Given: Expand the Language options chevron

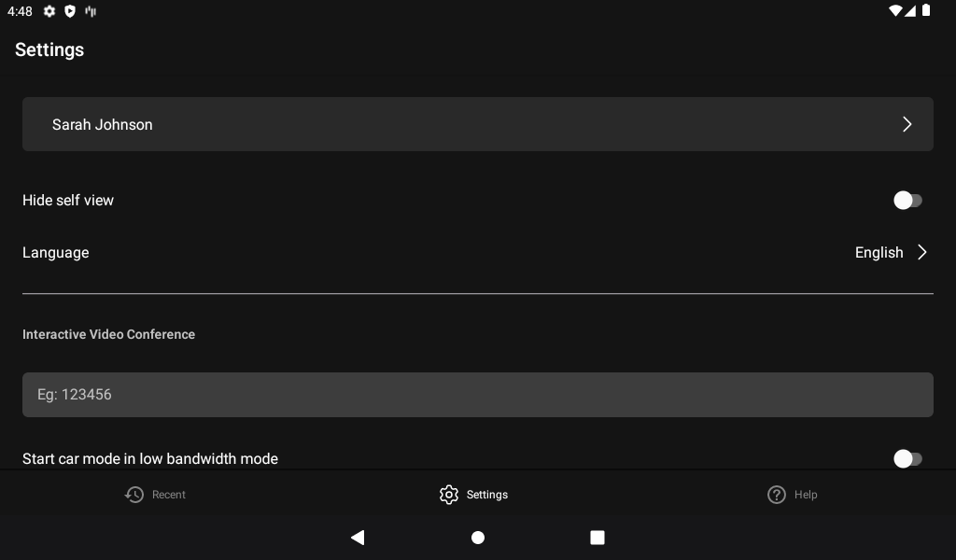Looking at the screenshot, I should (922, 252).
